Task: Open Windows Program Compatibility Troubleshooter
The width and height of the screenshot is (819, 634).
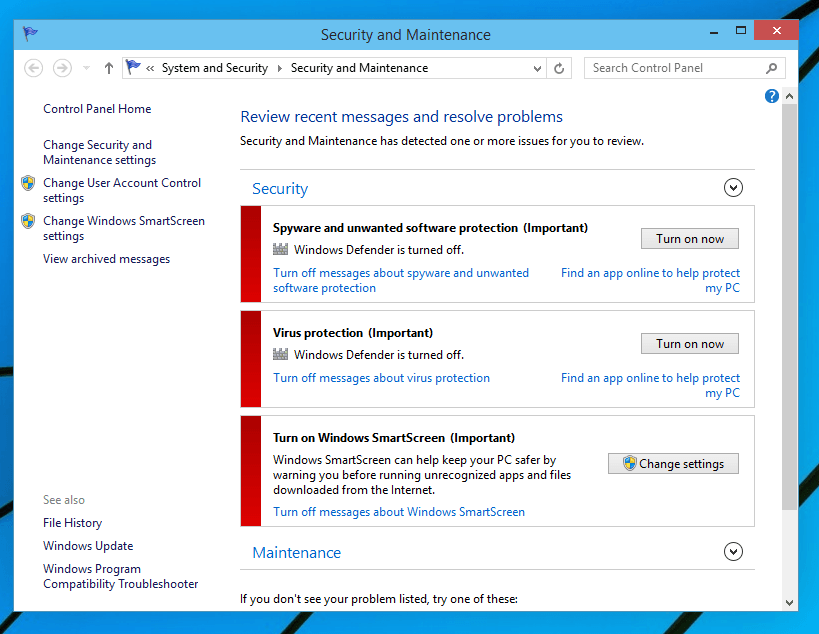Action: (121, 576)
